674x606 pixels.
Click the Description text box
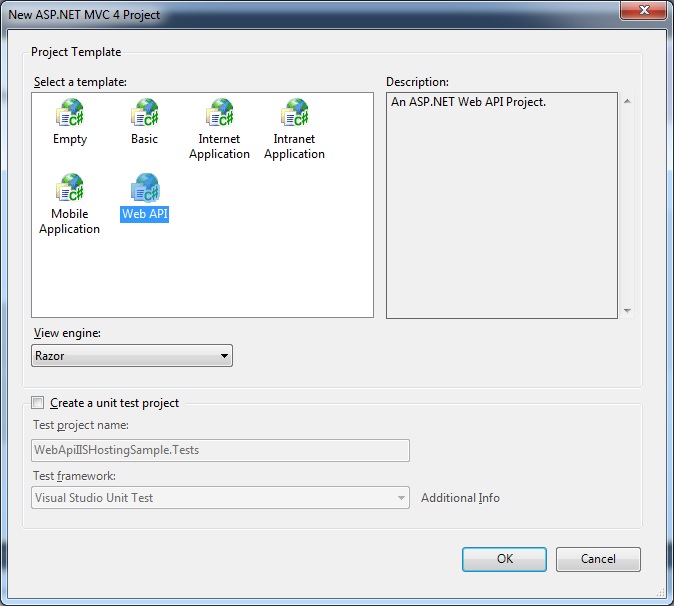point(502,205)
